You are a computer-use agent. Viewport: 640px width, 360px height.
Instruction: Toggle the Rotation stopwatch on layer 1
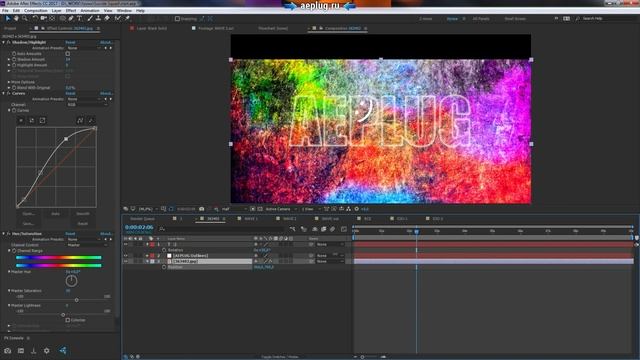point(164,250)
